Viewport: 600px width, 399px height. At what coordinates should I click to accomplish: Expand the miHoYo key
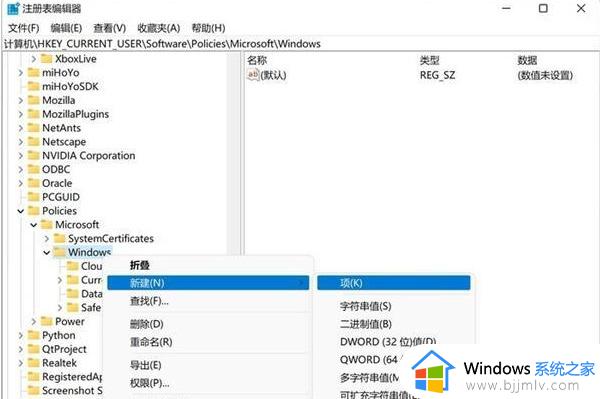click(x=21, y=73)
